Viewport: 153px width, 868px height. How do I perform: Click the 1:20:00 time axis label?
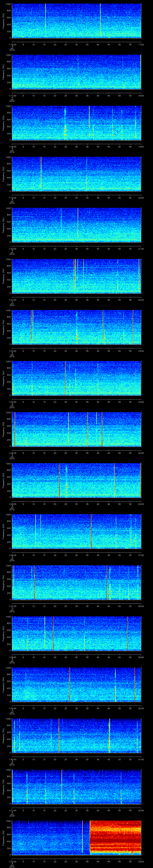12,249
